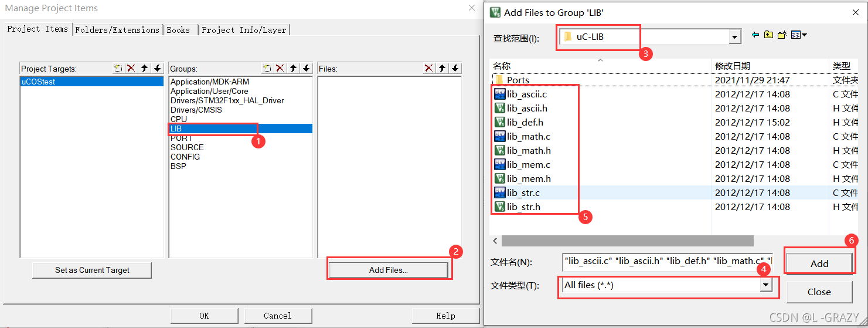Screen dimensions: 868x328
Task: Move the file up with the Files up arrow
Action: point(442,69)
